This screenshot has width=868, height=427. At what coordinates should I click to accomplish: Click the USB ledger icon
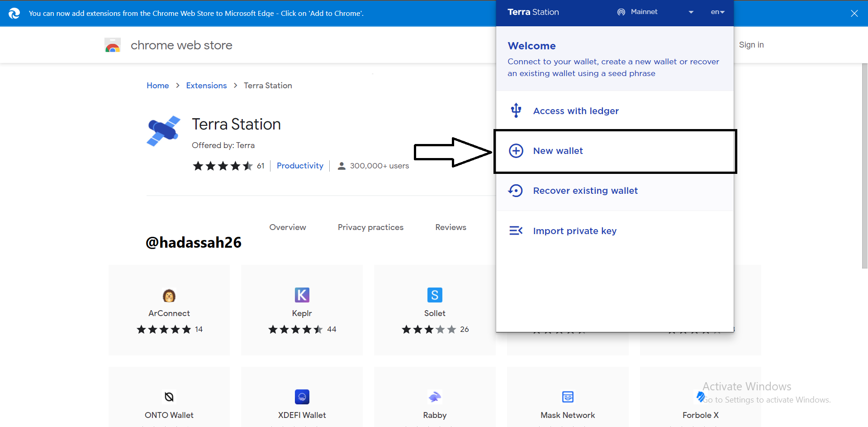click(516, 110)
